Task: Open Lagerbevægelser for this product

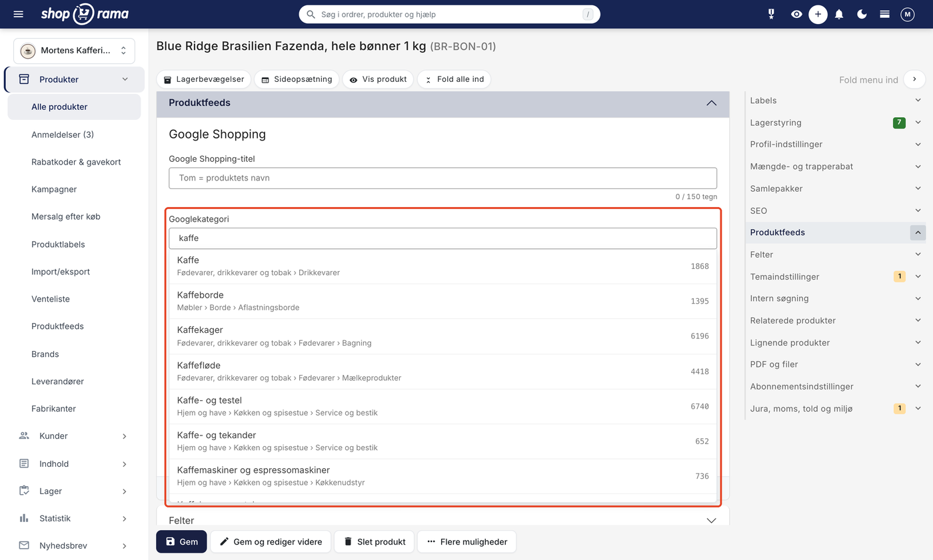Action: (204, 79)
